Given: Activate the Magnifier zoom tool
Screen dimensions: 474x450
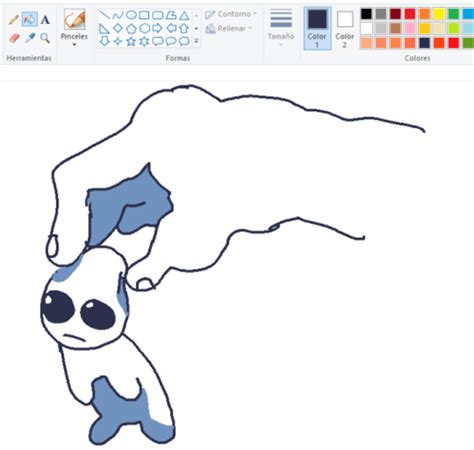Looking at the screenshot, I should click(x=45, y=38).
